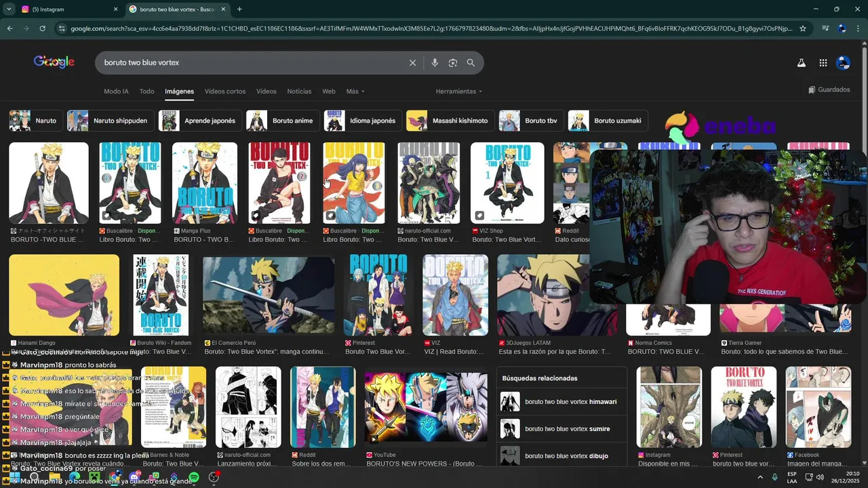Select Imágenes tab
The image size is (868, 488).
pos(179,91)
